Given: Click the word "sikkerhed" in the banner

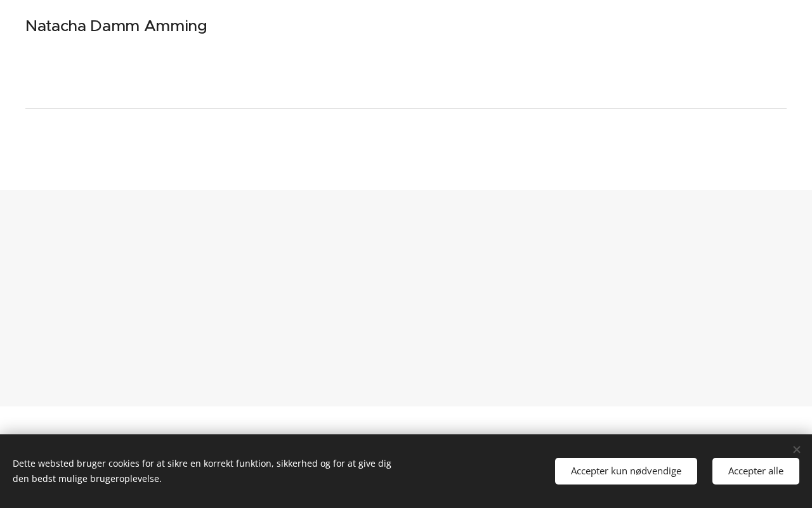Looking at the screenshot, I should tap(297, 464).
